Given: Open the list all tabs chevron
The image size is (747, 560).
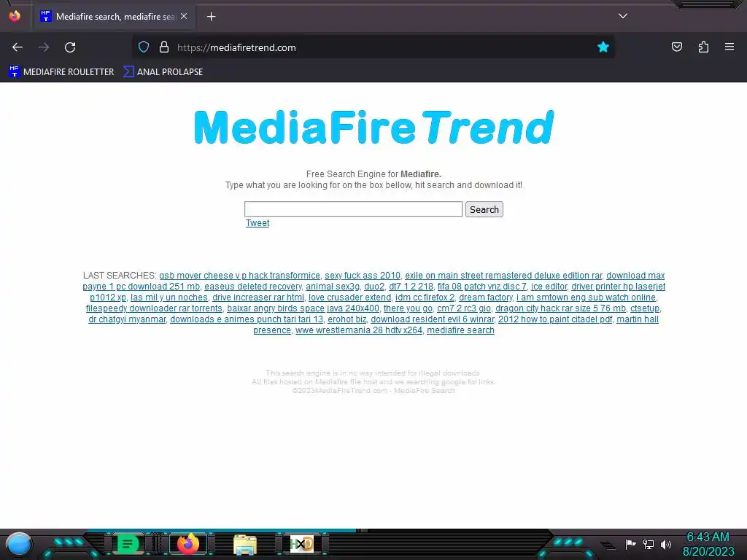Looking at the screenshot, I should tap(623, 16).
